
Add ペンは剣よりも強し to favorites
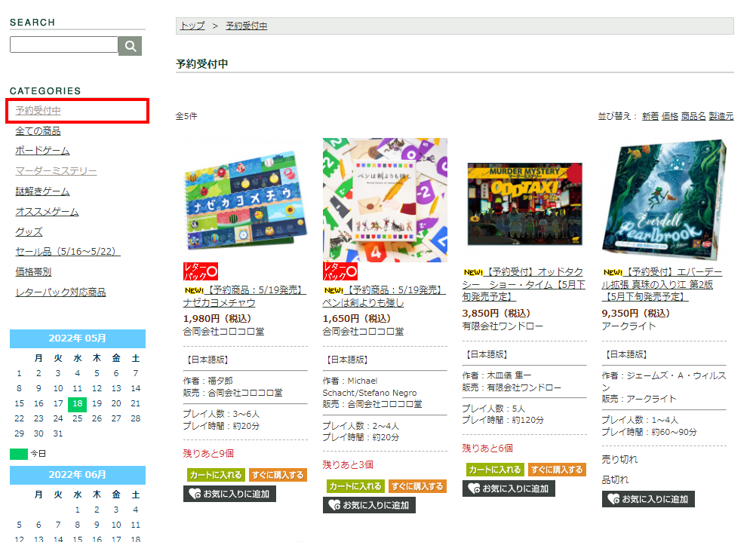pos(369,505)
